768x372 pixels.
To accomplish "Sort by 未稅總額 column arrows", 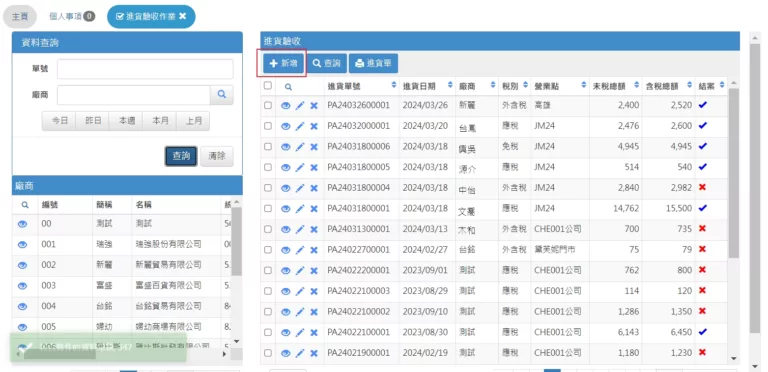I will point(637,85).
